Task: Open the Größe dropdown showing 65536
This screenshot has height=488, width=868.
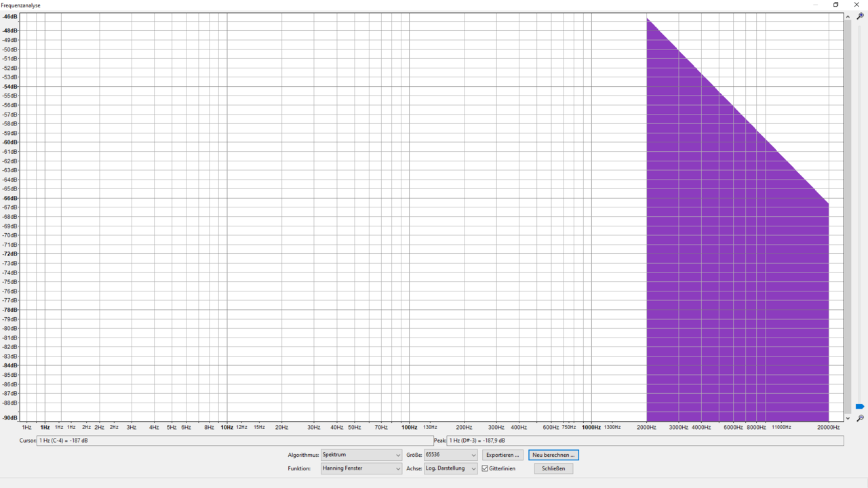Action: (x=451, y=455)
